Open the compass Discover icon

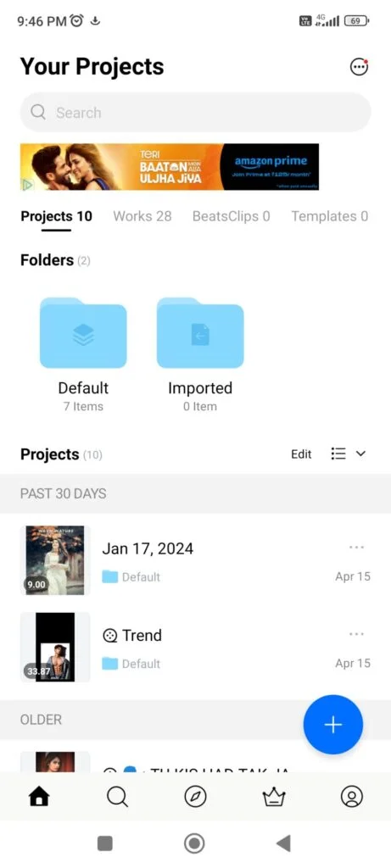coord(195,797)
